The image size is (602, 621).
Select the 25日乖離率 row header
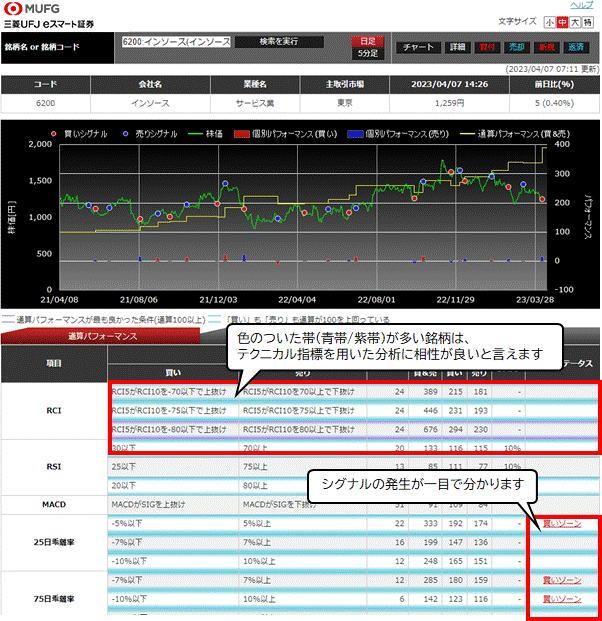(x=54, y=542)
